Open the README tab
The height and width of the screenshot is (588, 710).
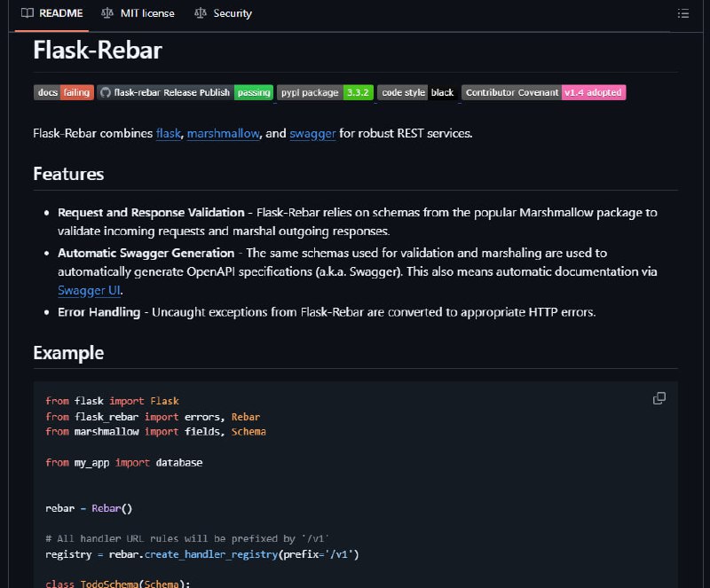[x=51, y=13]
